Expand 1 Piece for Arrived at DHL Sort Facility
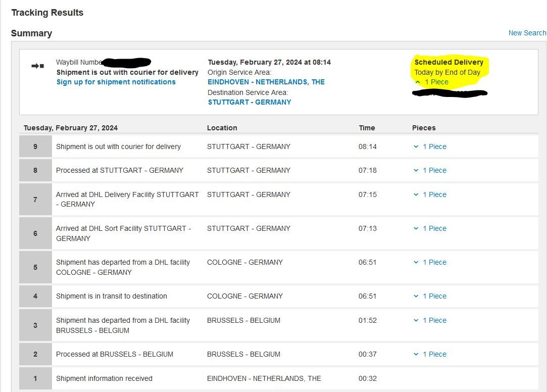 [x=430, y=228]
